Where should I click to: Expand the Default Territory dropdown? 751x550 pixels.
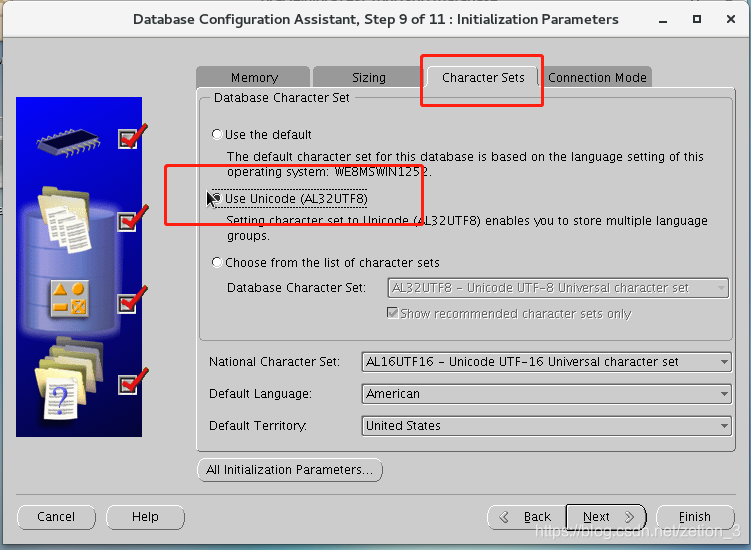click(x=546, y=426)
